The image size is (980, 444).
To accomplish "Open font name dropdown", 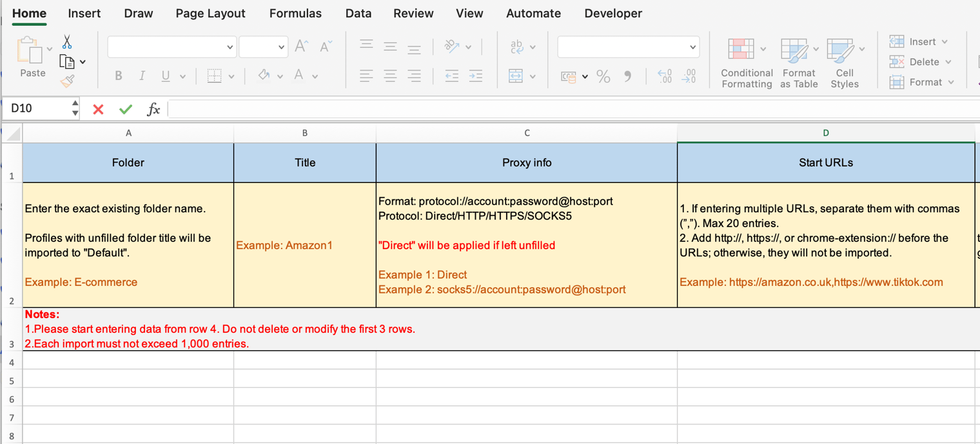I will [x=230, y=47].
